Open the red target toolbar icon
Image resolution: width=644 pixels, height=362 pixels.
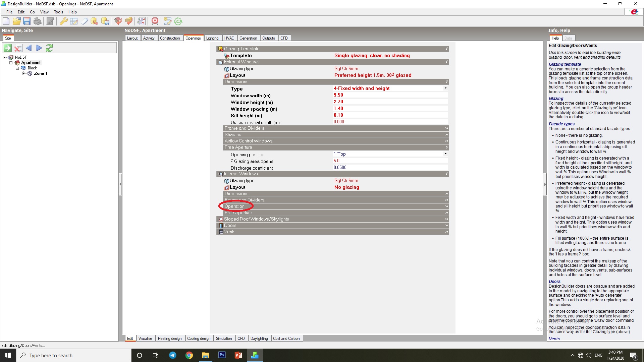pos(155,21)
